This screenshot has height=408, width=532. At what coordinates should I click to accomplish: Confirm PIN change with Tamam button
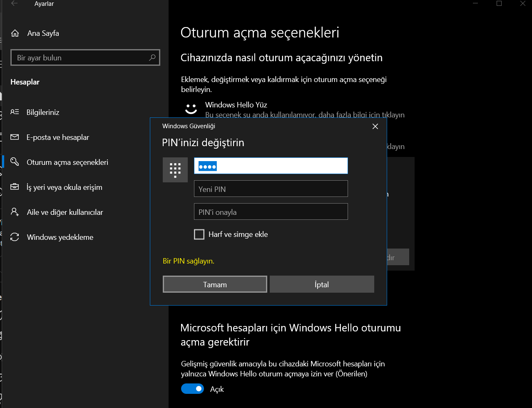click(x=215, y=284)
